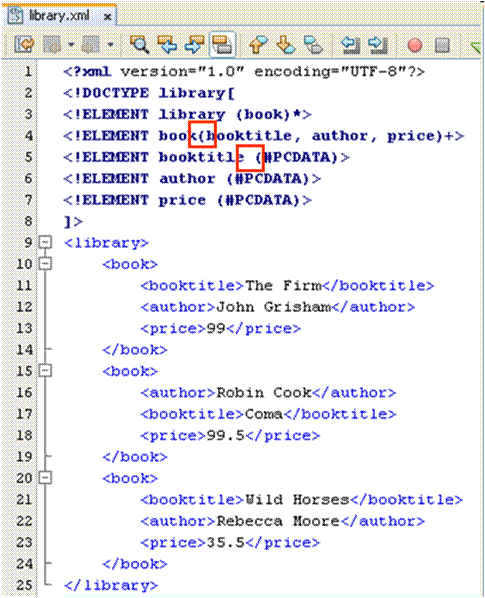The height and width of the screenshot is (598, 485).
Task: Click the Shift Line Right icon
Action: 378,45
